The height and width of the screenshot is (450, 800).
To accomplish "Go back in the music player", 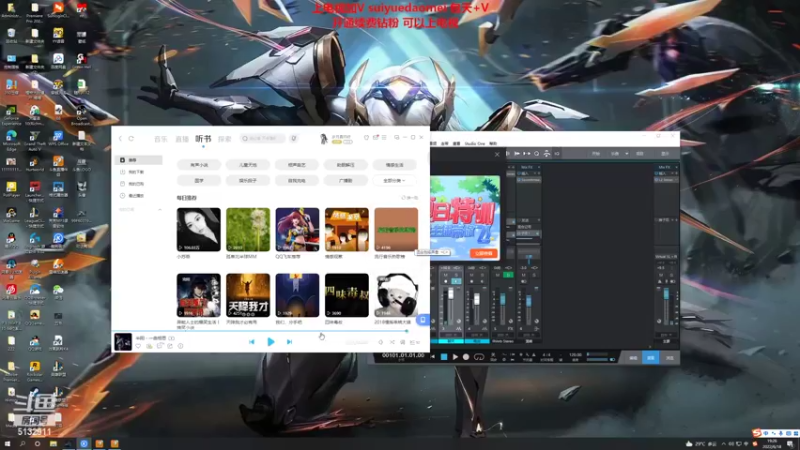I will point(120,138).
